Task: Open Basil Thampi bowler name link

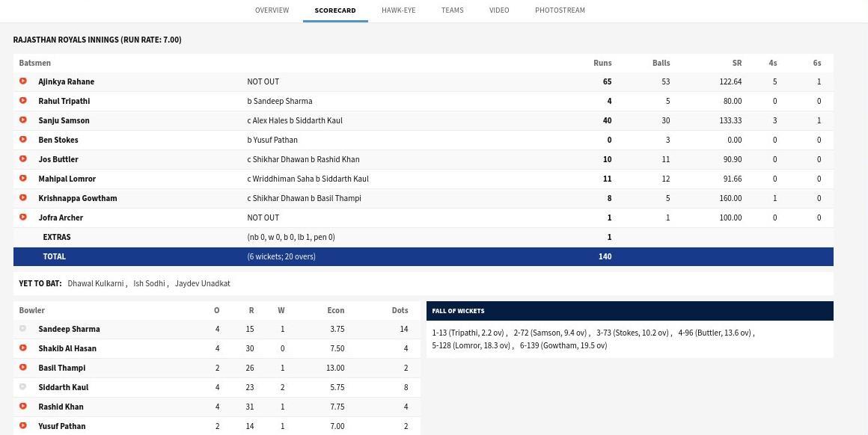Action: [x=62, y=368]
